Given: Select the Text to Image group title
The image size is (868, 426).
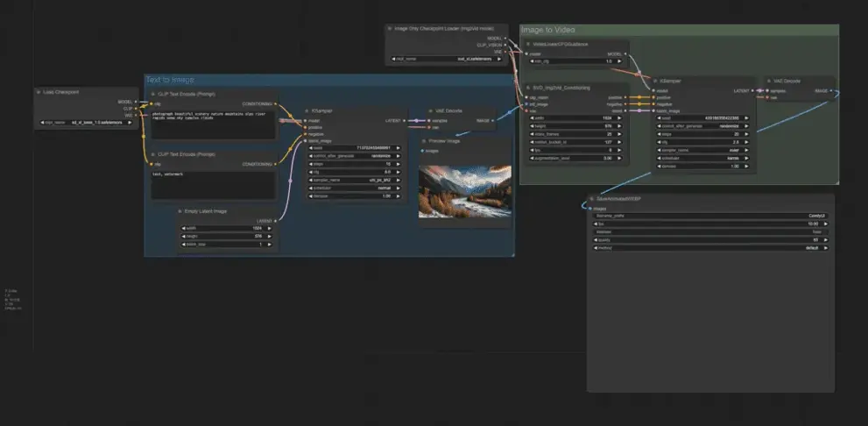Looking at the screenshot, I should tap(172, 80).
